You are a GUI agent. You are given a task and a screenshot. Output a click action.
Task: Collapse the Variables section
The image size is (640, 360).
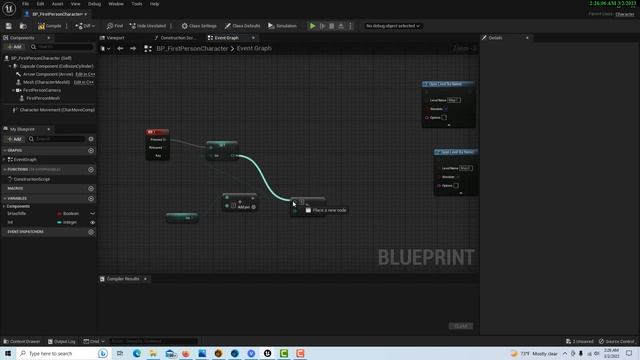point(5,198)
